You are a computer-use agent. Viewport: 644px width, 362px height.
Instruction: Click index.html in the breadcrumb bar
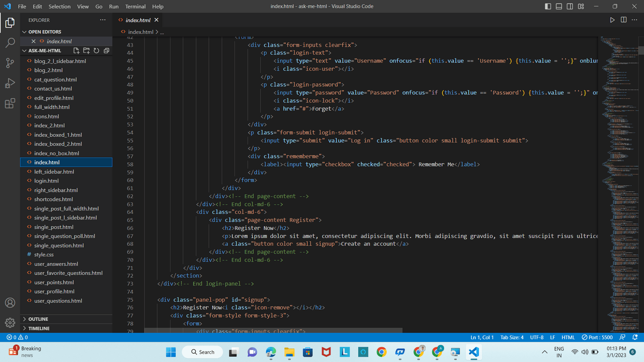click(x=140, y=32)
